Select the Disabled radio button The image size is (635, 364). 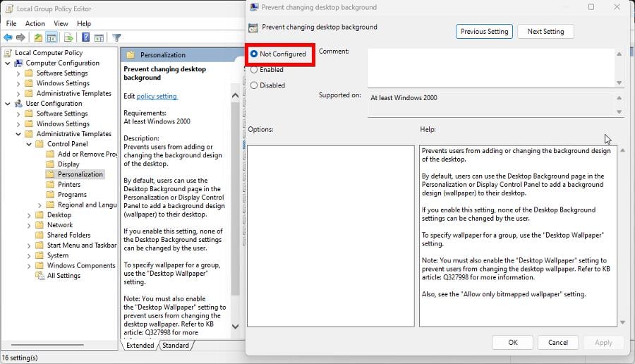click(x=254, y=85)
